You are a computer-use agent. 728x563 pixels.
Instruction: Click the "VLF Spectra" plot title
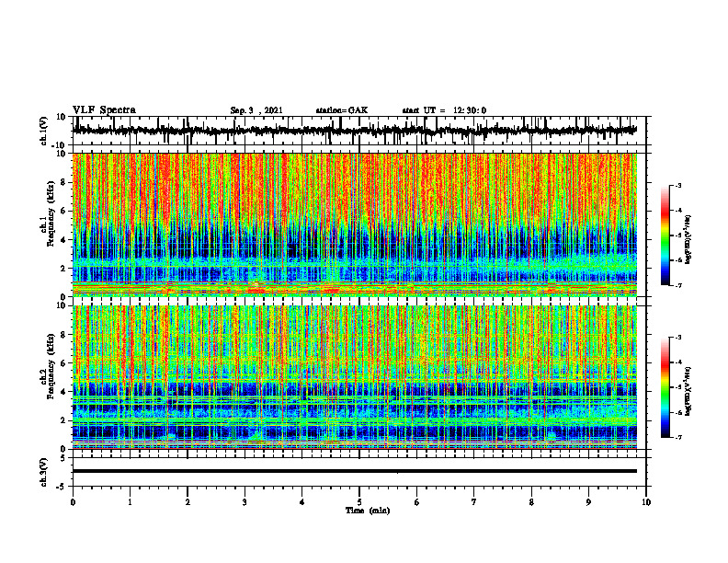click(104, 110)
